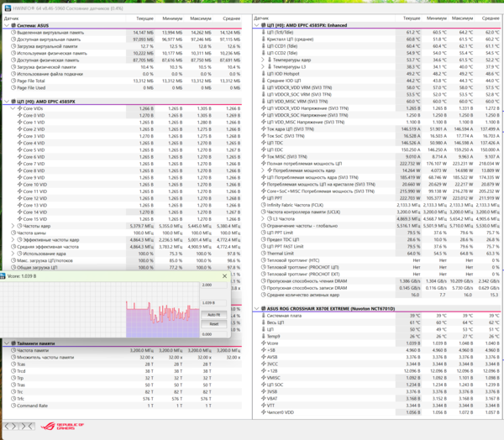Click the icon in the Vcore graph title
This screenshot has width=504, height=440.
pyautogui.click(x=3, y=276)
